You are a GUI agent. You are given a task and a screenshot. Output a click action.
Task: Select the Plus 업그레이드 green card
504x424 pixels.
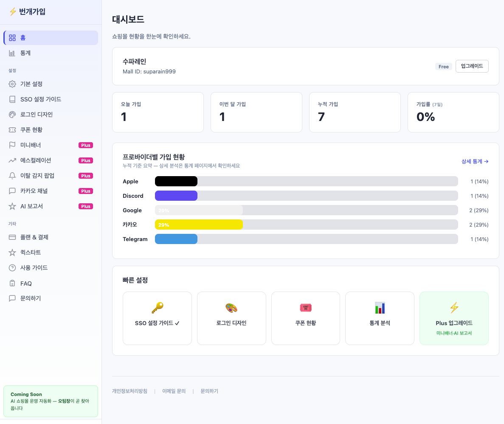click(x=454, y=318)
